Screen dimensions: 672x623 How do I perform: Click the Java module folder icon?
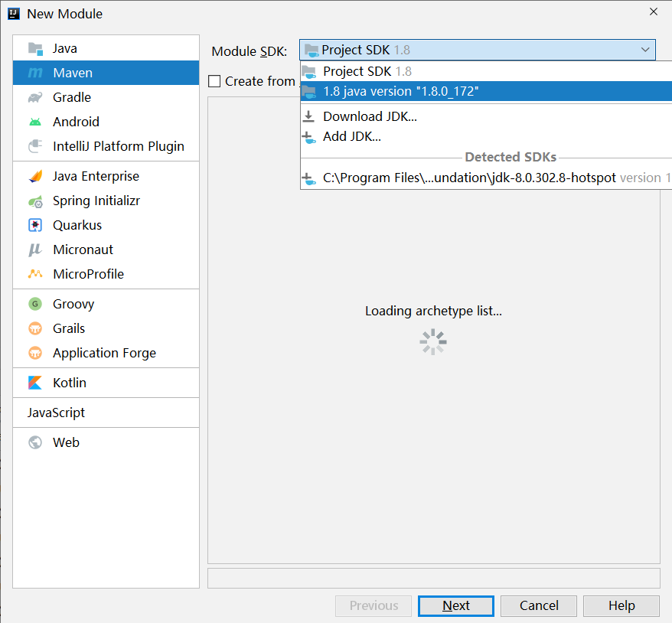coord(35,49)
